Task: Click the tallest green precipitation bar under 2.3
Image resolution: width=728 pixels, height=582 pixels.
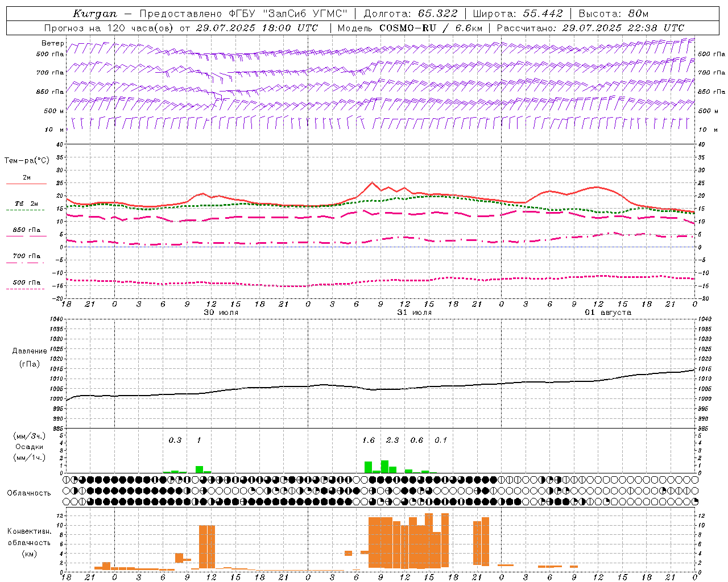Action: [384, 467]
